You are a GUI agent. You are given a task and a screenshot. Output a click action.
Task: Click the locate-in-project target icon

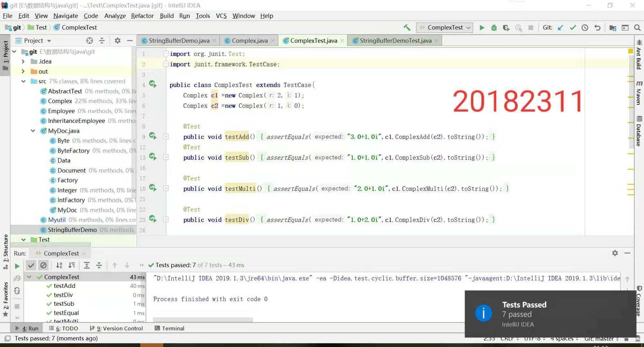click(x=89, y=40)
